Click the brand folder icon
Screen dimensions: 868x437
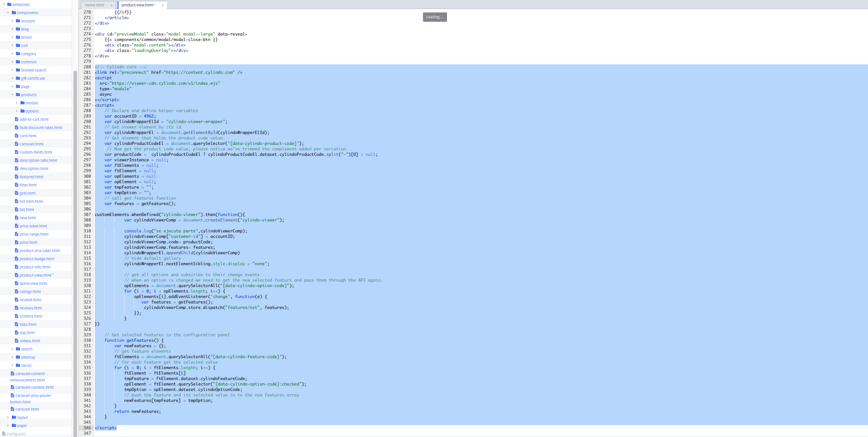point(18,37)
